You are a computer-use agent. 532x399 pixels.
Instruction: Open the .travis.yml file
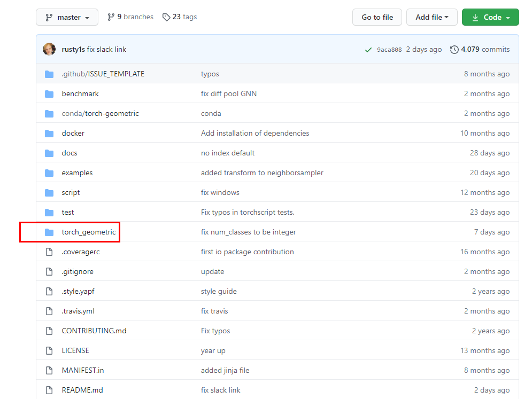78,311
